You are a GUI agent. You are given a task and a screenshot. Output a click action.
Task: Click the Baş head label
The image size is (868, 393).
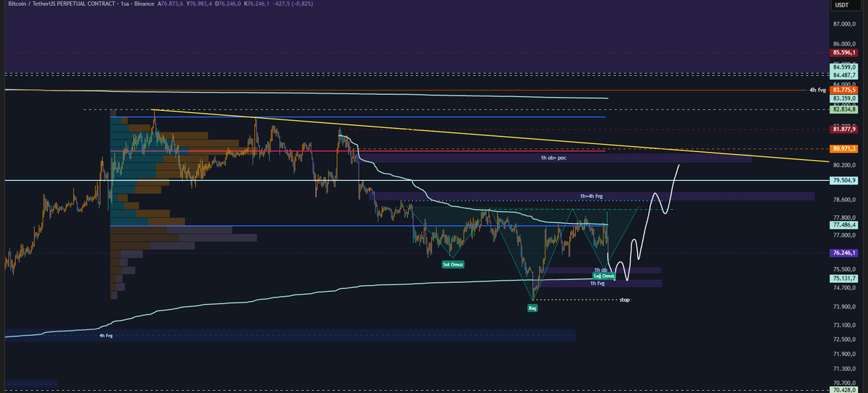click(532, 308)
